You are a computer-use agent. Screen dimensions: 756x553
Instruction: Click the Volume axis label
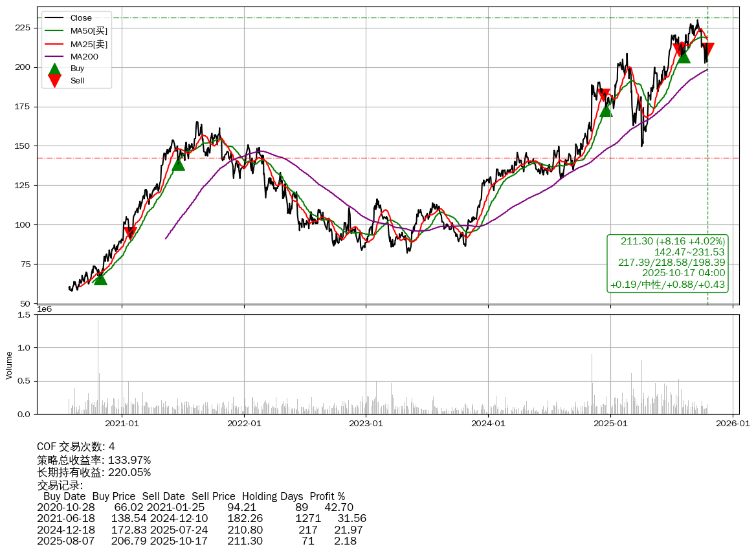point(9,365)
